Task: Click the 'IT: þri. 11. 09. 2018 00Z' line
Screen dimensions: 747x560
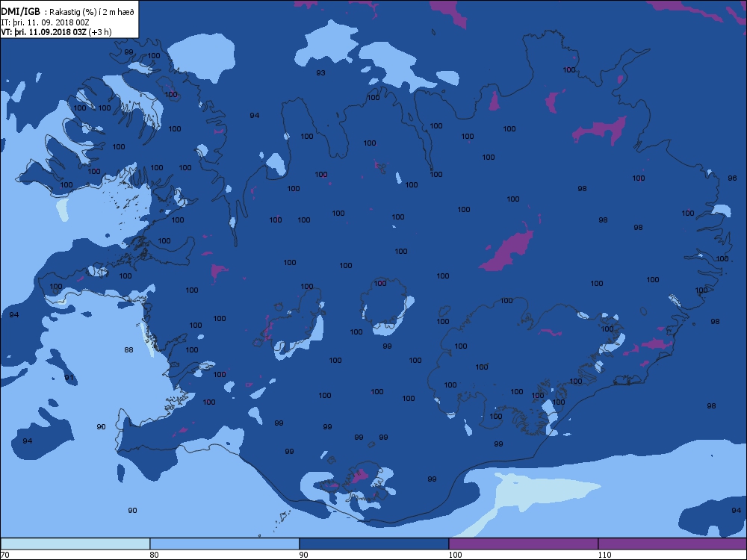Action: (46, 22)
